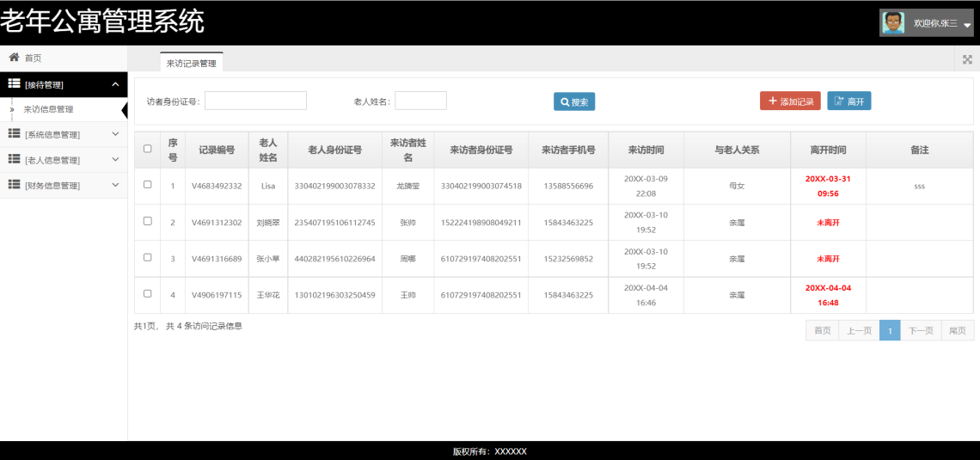Expand the [财务信息管理] menu chevron
The width and height of the screenshot is (980, 460).
115,184
